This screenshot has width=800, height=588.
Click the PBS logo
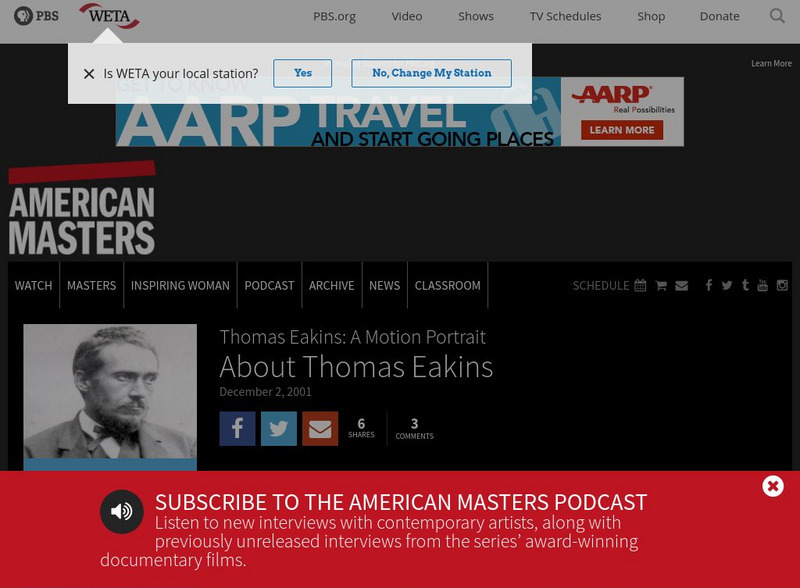point(36,16)
